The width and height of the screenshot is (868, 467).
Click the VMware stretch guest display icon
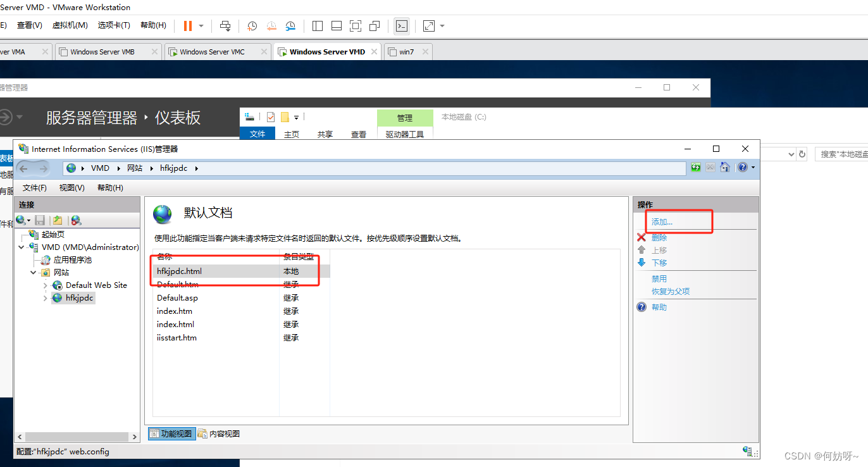coord(429,26)
